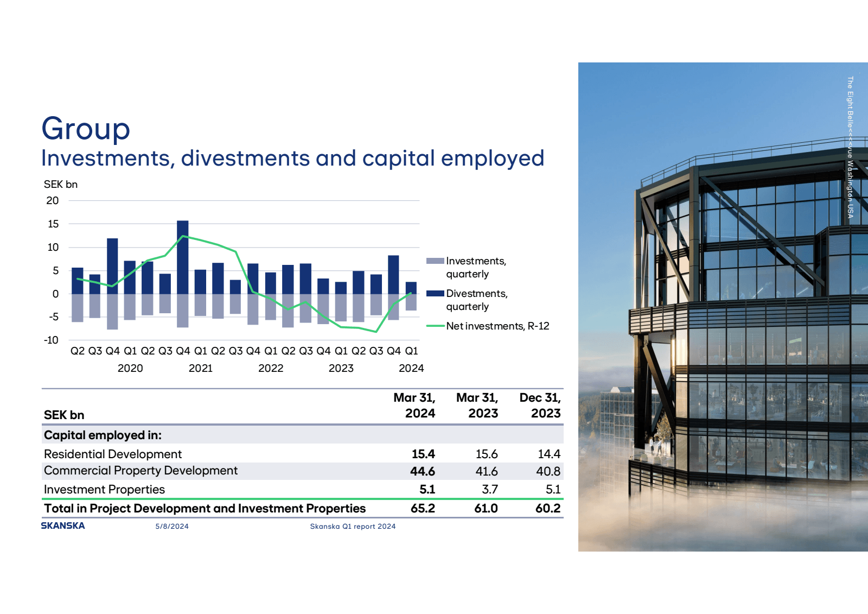The image size is (868, 614).
Task: Click the total value '60.2'
Action: click(x=548, y=509)
